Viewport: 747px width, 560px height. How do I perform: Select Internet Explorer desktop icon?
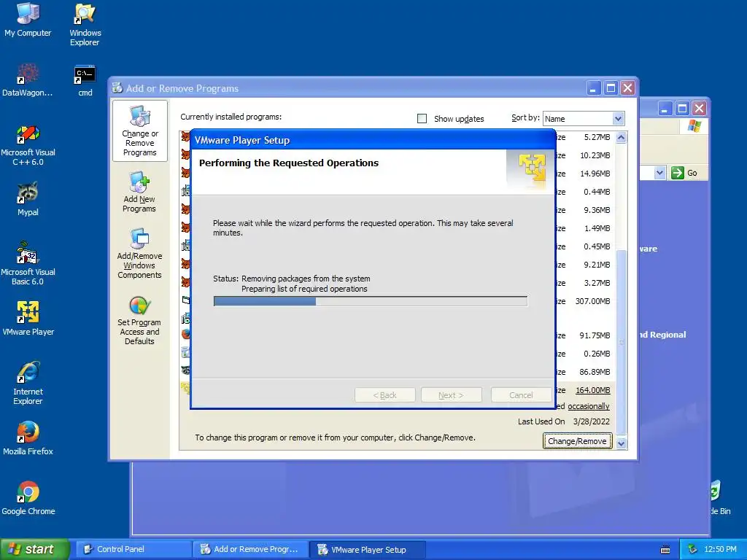[28, 382]
